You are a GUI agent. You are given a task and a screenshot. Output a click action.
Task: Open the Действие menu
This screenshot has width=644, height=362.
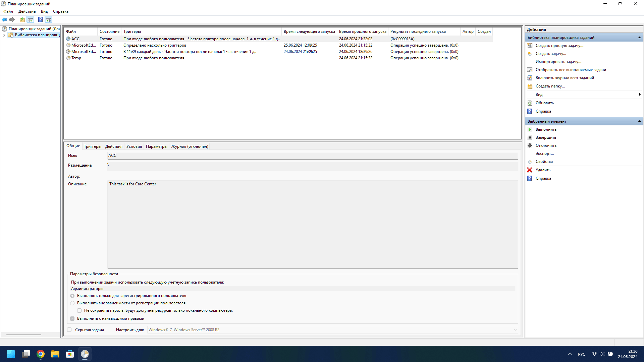(27, 11)
